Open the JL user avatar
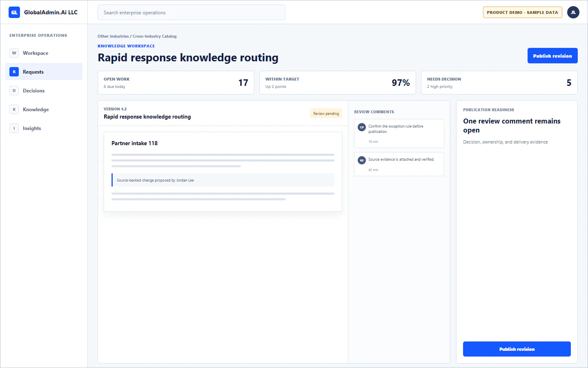Screen dimensions: 588x368 tap(573, 12)
